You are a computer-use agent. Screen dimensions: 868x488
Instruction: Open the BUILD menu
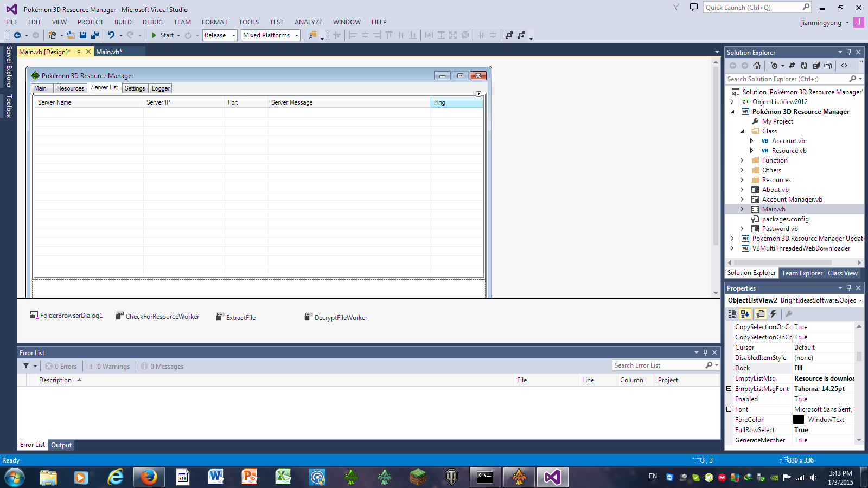tap(123, 22)
